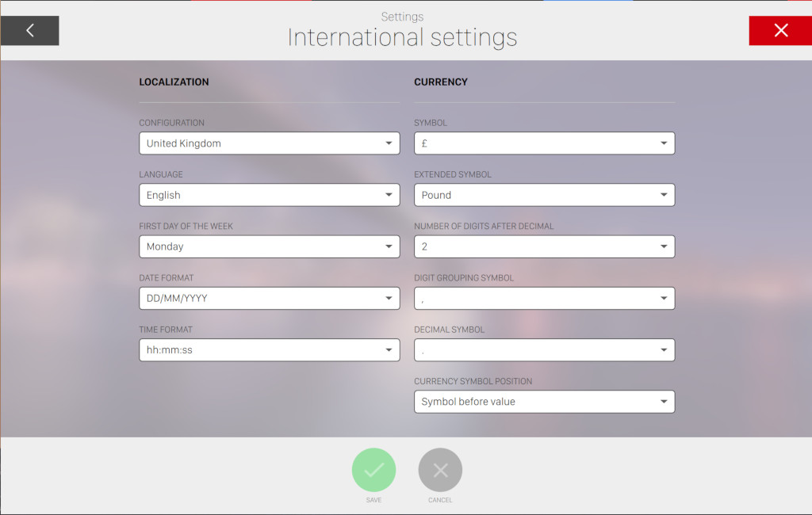This screenshot has height=515, width=812.
Task: Click the arrow on the Extended Symbol field
Action: click(x=664, y=195)
